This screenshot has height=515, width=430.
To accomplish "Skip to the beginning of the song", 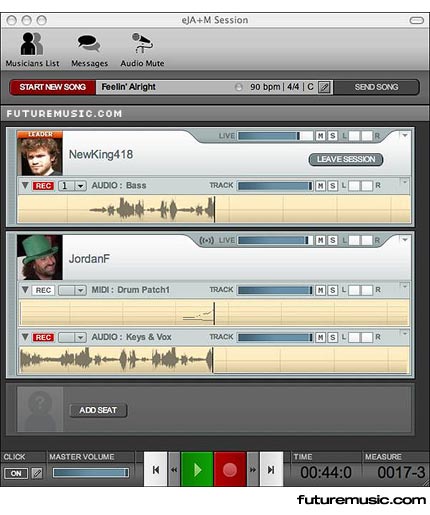I will click(x=155, y=470).
